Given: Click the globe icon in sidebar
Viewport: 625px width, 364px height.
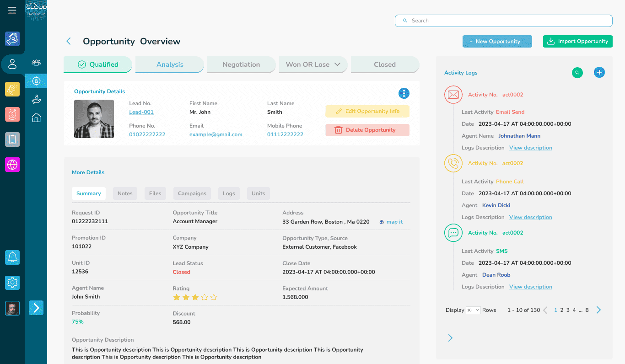Looking at the screenshot, I should [12, 165].
